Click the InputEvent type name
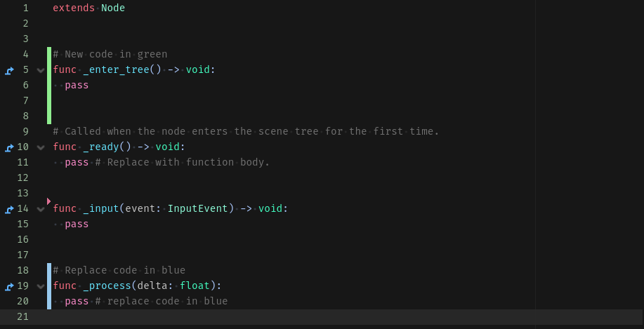 pyautogui.click(x=197, y=208)
